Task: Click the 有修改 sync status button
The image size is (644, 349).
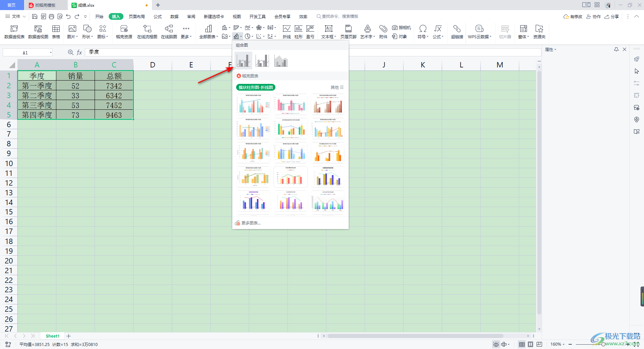Action: tap(573, 16)
